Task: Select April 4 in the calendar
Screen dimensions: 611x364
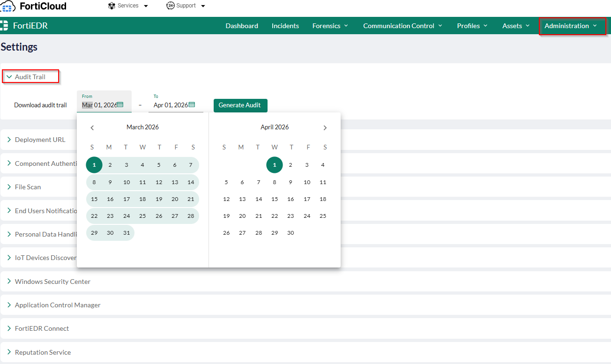Action: pyautogui.click(x=323, y=165)
